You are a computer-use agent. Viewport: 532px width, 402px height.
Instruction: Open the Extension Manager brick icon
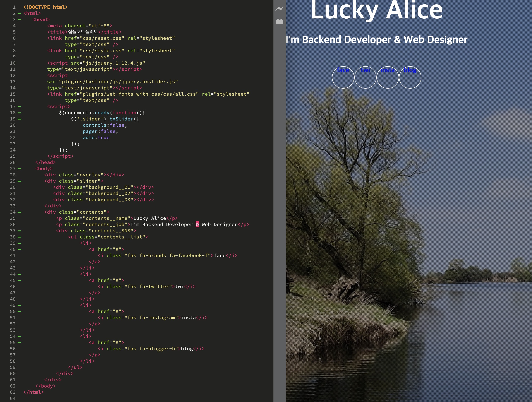(279, 21)
